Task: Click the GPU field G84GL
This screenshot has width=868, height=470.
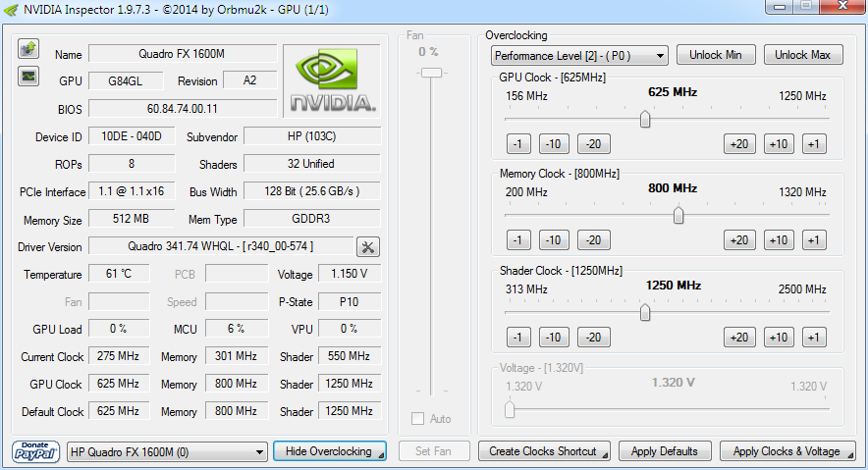Action: [x=126, y=80]
